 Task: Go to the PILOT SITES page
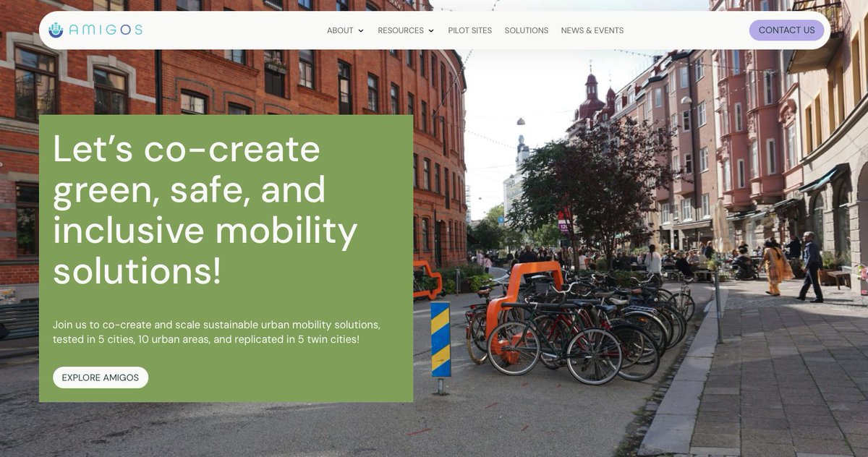click(x=469, y=30)
